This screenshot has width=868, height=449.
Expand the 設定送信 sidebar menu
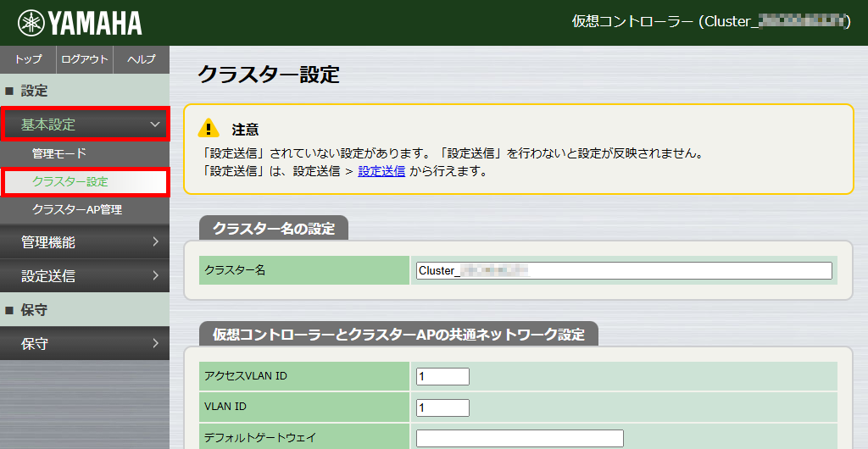point(85,276)
